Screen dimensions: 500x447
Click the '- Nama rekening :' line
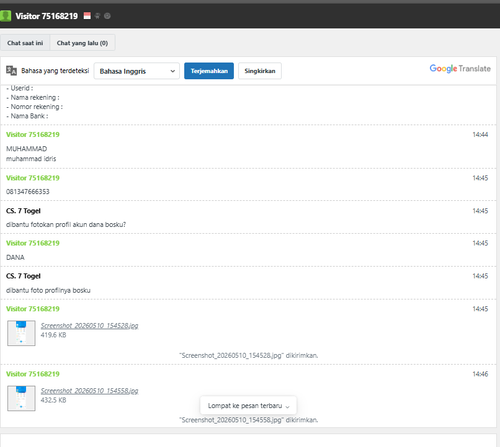coord(33,97)
